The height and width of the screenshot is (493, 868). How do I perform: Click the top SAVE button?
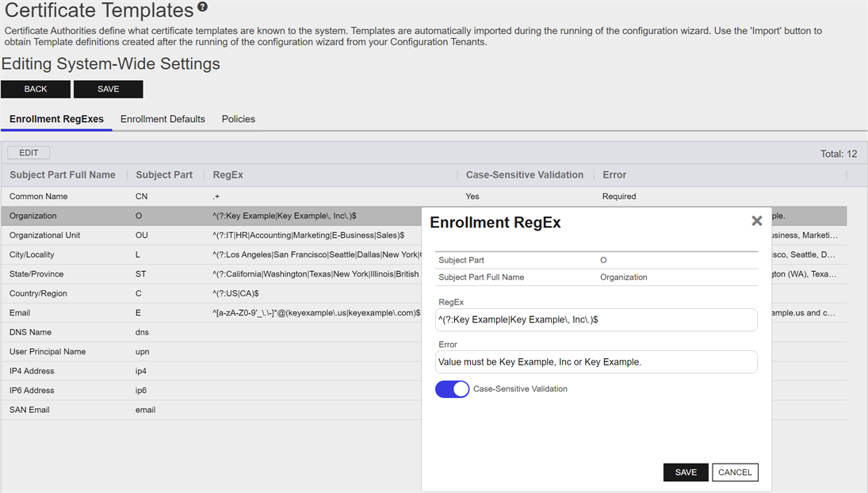(x=108, y=89)
